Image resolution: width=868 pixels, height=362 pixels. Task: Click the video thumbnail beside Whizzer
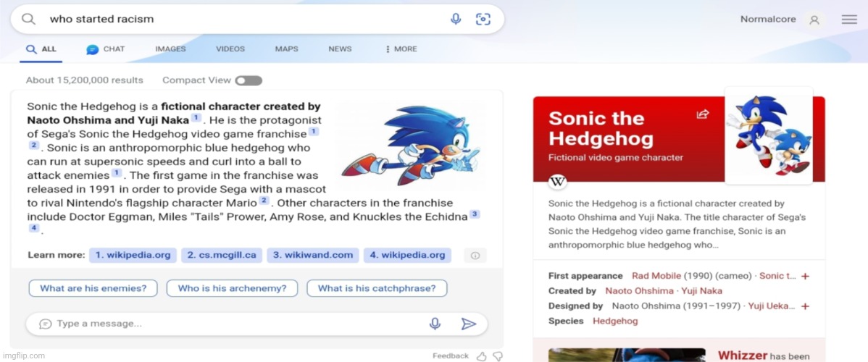point(627,355)
